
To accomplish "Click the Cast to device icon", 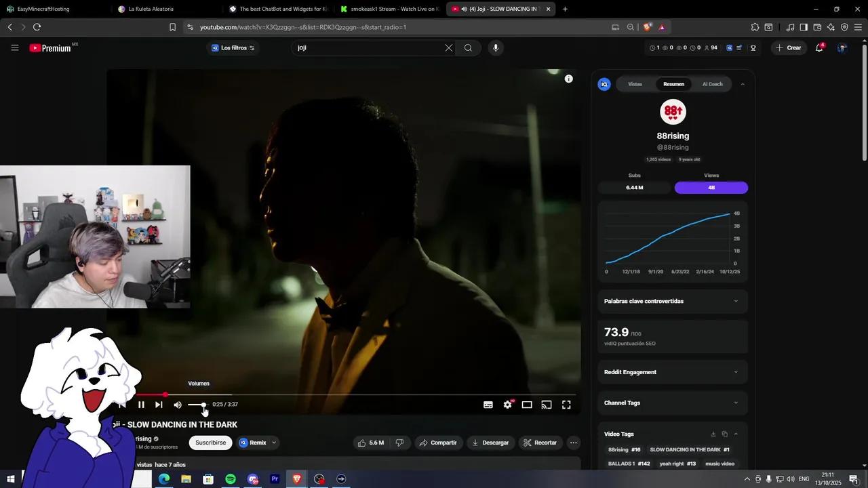I will (547, 405).
